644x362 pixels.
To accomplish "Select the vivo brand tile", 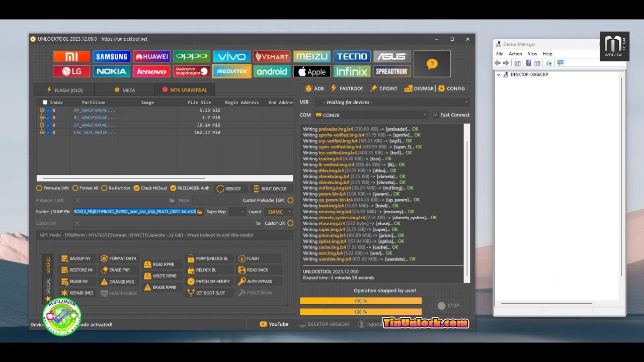I will (x=232, y=56).
